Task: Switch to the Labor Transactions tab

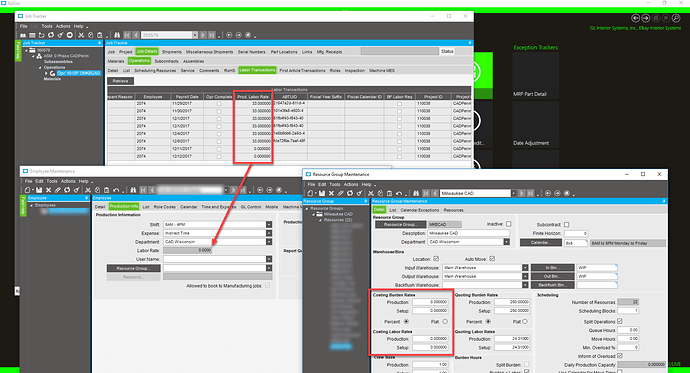Action: (x=257, y=70)
